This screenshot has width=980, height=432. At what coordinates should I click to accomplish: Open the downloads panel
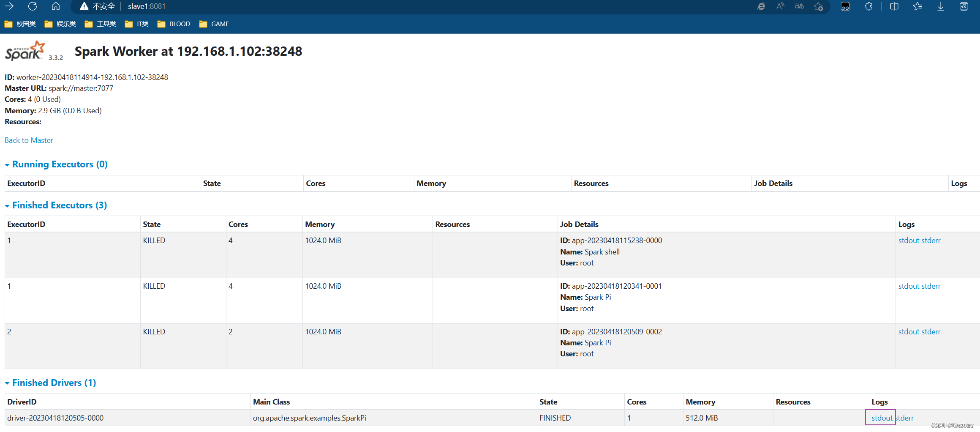coord(941,6)
